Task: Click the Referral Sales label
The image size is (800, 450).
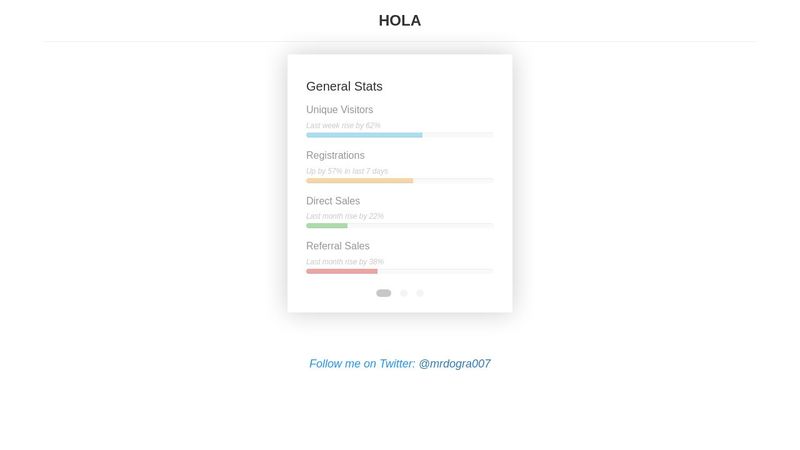Action: 338,246
